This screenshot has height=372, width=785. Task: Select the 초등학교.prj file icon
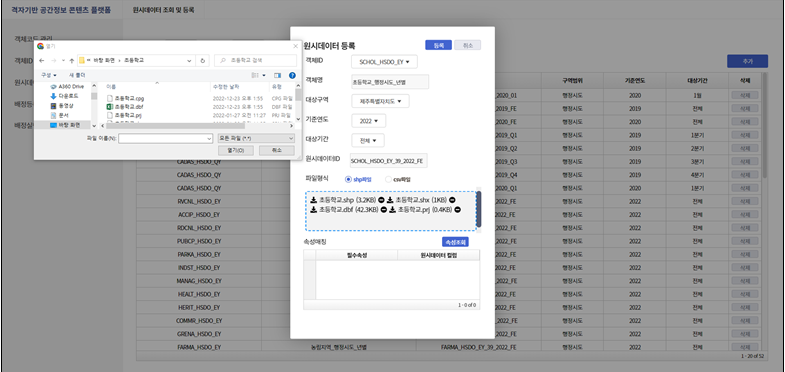(x=109, y=115)
